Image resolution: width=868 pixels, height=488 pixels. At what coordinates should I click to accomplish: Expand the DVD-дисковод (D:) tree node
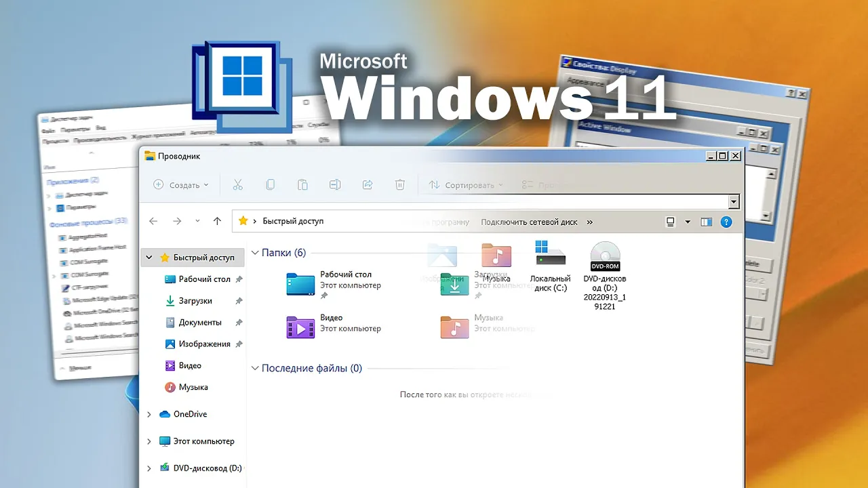pos(149,468)
